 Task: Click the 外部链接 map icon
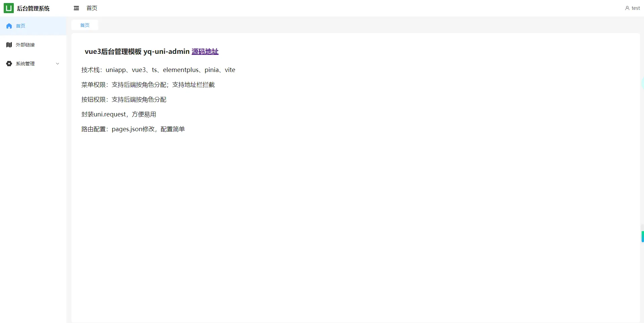9,45
